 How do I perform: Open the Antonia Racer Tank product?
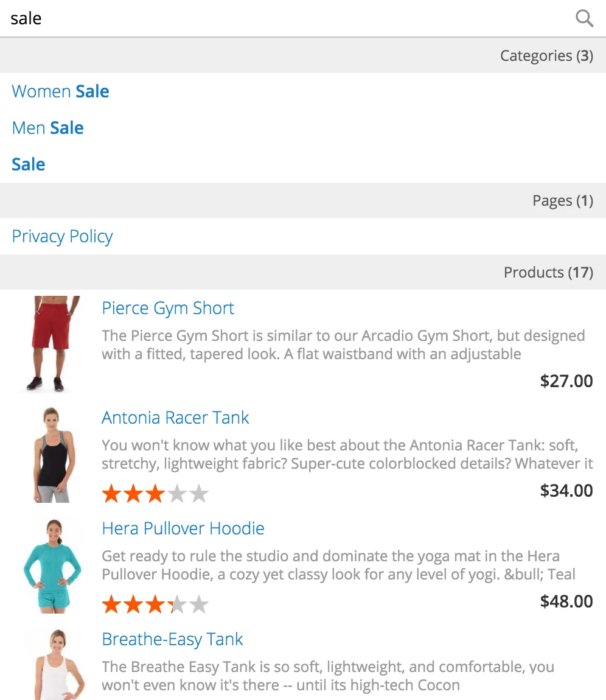click(x=175, y=418)
